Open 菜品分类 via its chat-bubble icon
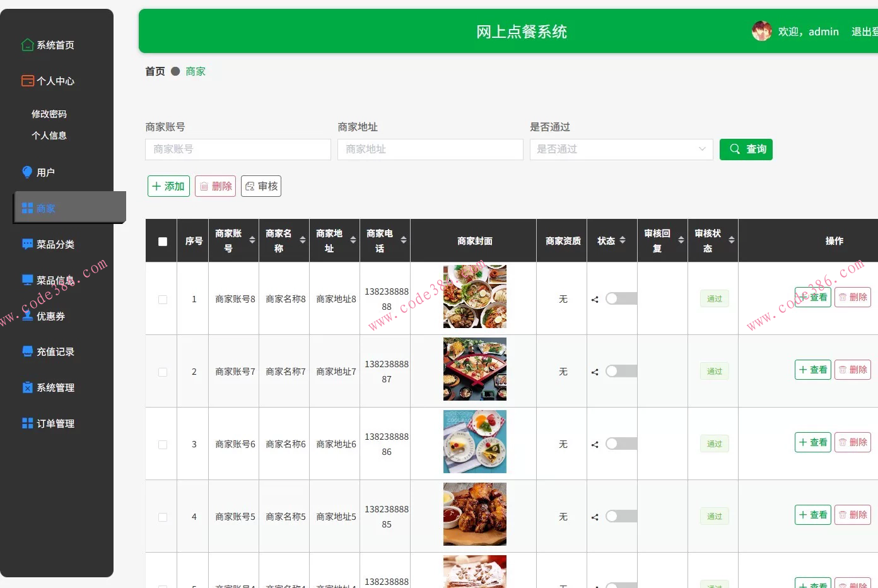The image size is (878, 588). click(x=27, y=244)
